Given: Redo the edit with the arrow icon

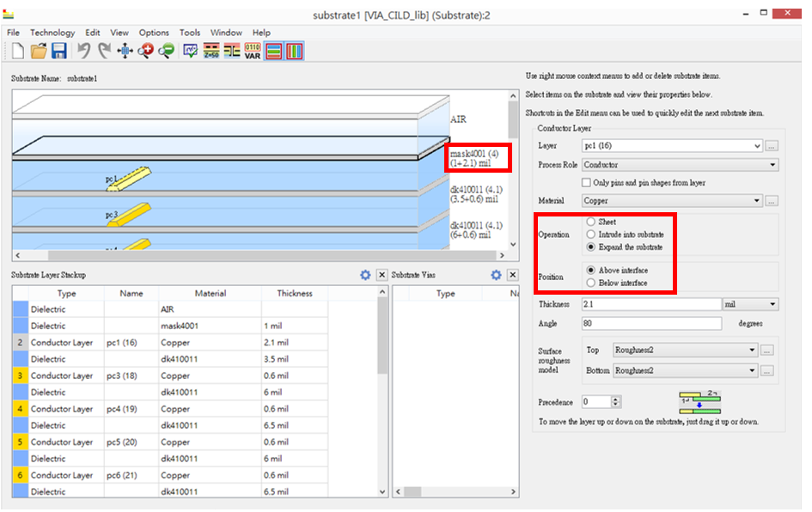Looking at the screenshot, I should [105, 51].
